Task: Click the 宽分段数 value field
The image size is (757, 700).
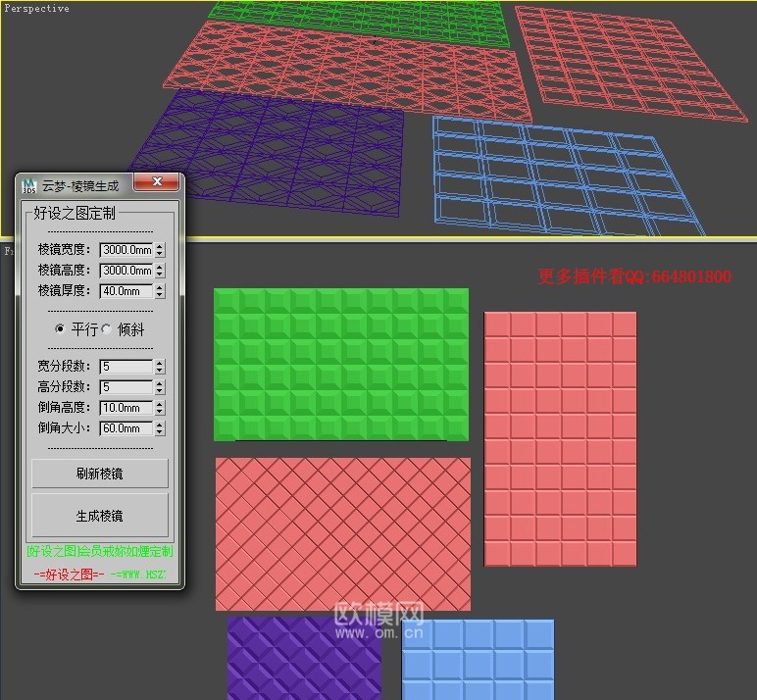Action: 126,367
